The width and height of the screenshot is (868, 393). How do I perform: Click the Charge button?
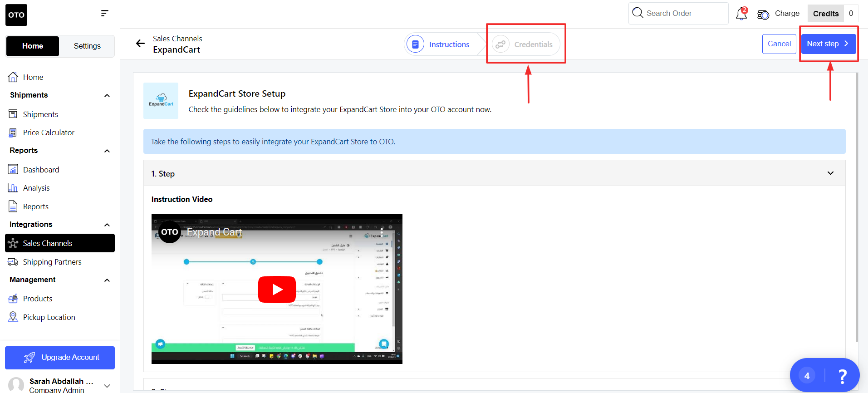click(x=779, y=14)
